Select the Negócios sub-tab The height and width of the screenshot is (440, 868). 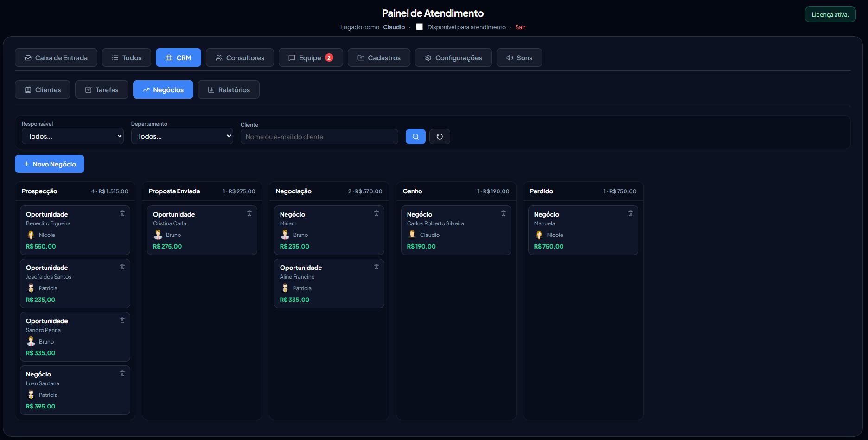163,89
